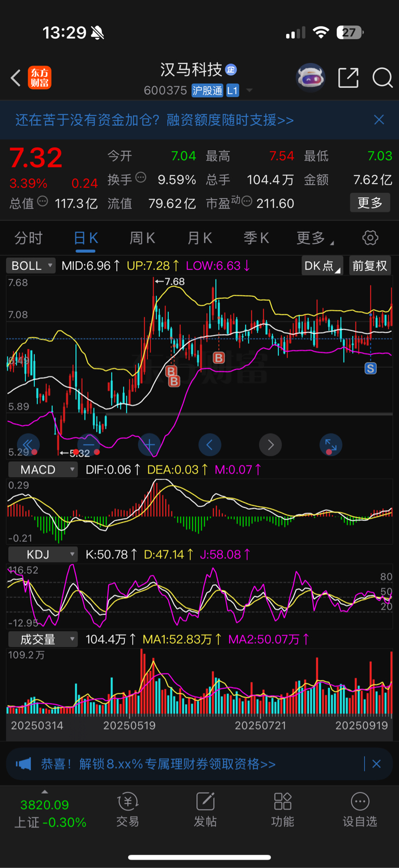Select the 日K tab
This screenshot has width=399, height=868.
click(86, 238)
